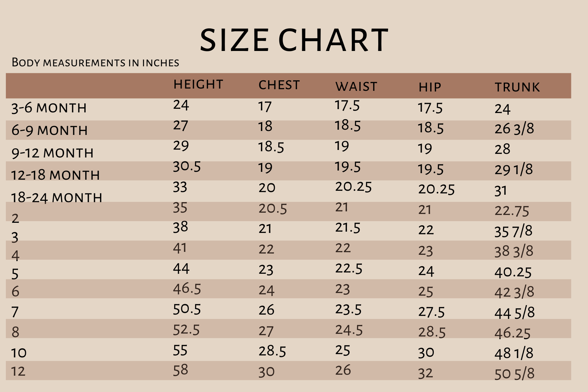Click trunk value 26 3/8

coord(514,128)
